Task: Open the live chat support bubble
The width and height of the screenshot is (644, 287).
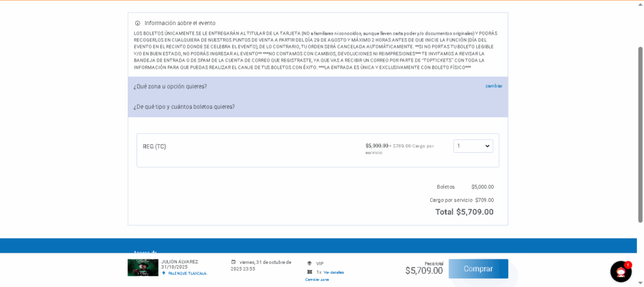Action: pos(620,271)
